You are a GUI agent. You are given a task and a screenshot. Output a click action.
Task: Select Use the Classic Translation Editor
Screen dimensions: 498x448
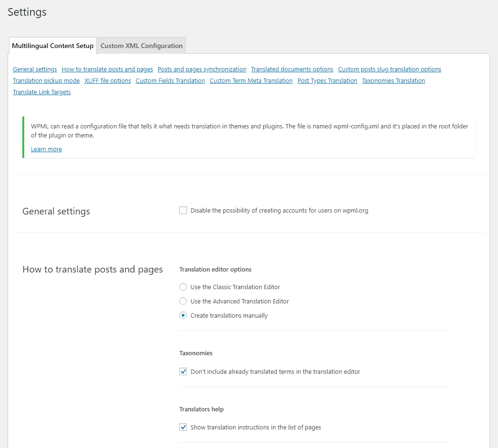pyautogui.click(x=183, y=287)
